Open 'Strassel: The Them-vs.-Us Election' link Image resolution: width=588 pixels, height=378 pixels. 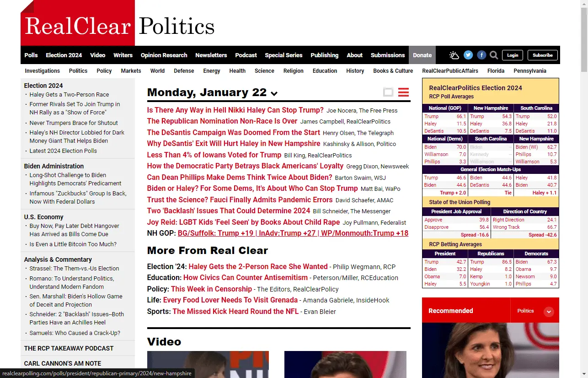[75, 269]
